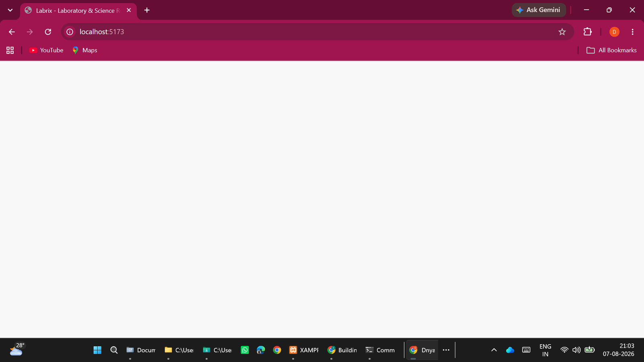Image resolution: width=644 pixels, height=362 pixels.
Task: Open the weather widget showing 28°
Action: tap(17, 349)
